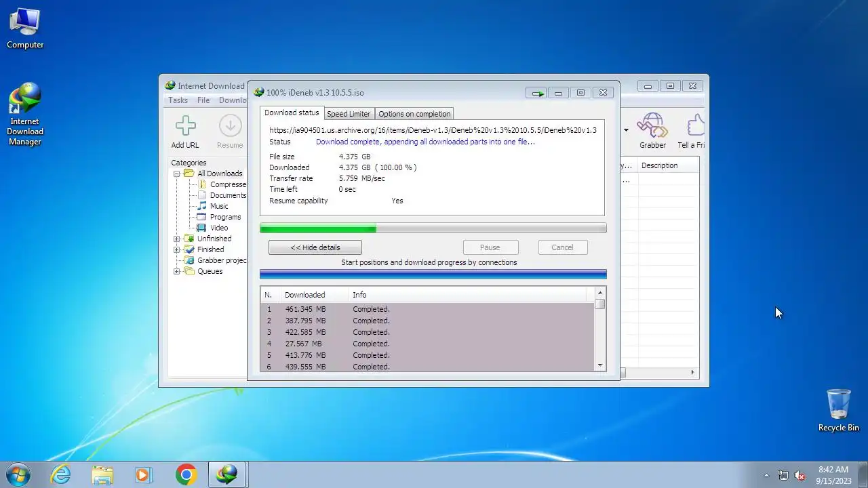The image size is (868, 488).
Task: Click the Downloaded column header
Action: 315,295
